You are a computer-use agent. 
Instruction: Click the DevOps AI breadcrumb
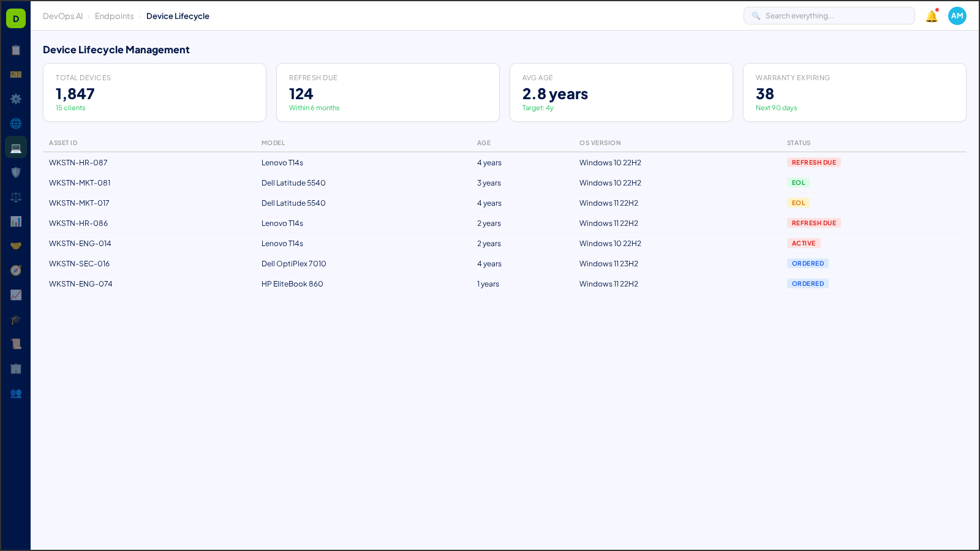(62, 16)
